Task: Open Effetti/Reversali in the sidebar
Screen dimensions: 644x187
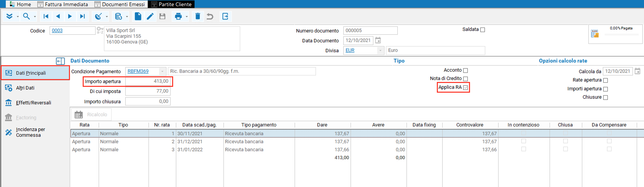Action: click(x=35, y=102)
